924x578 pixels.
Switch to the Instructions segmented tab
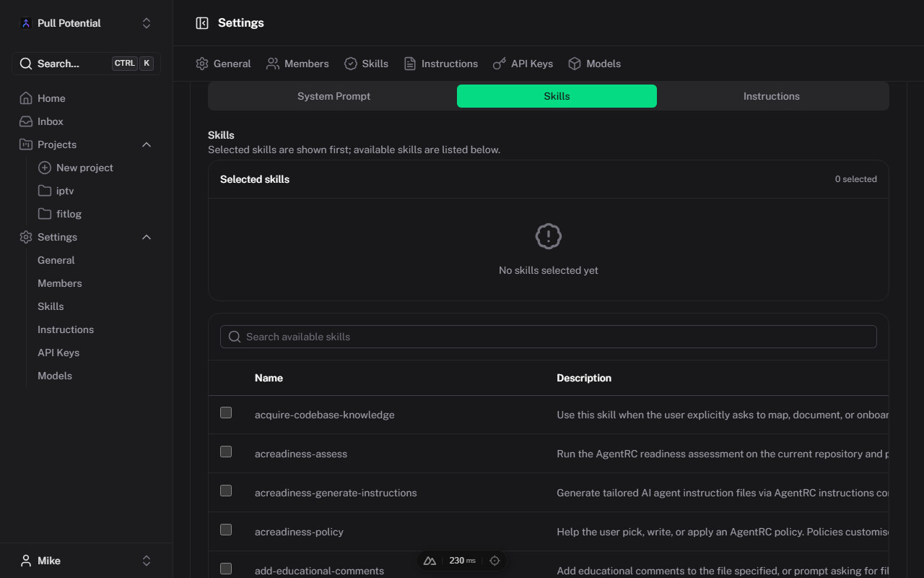coord(772,96)
